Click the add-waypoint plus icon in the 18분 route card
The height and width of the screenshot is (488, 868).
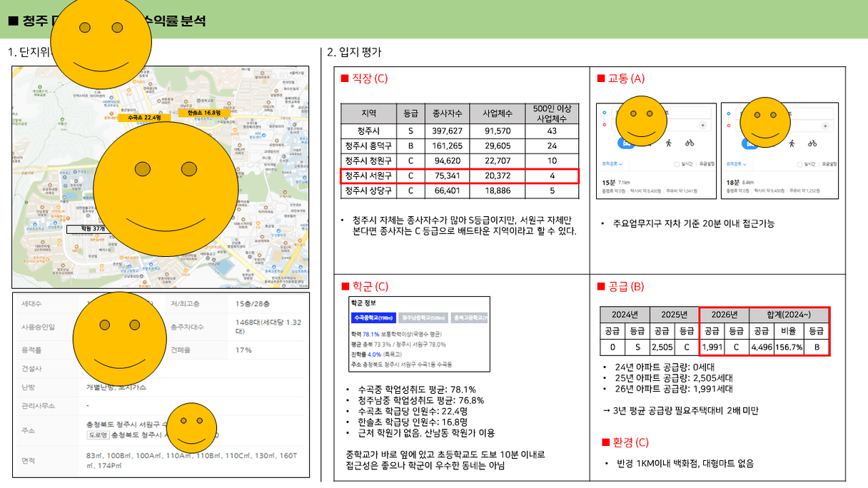[825, 125]
